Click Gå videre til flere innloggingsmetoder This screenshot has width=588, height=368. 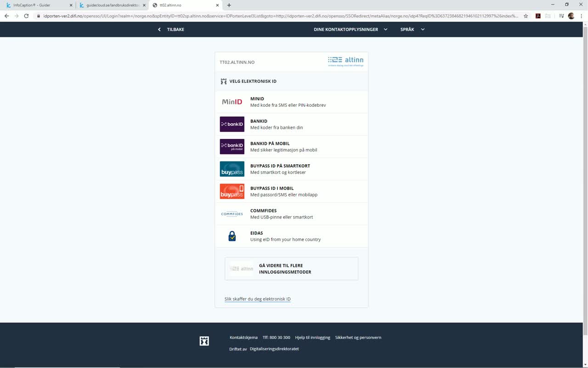point(291,269)
